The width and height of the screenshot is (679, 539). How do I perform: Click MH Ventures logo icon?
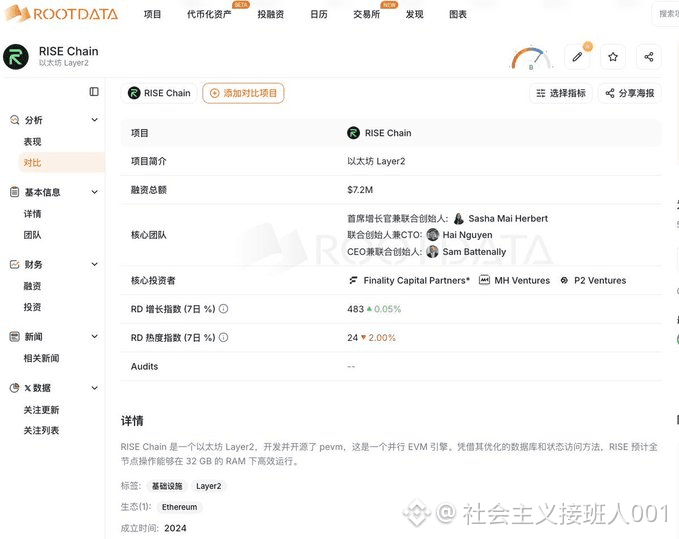tap(484, 280)
